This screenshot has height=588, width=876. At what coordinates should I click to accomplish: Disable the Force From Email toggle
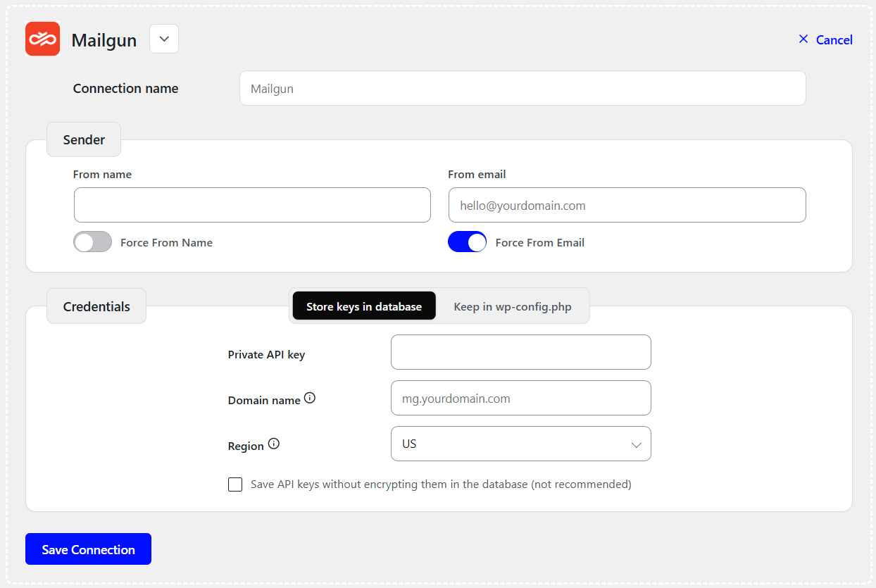pos(467,242)
